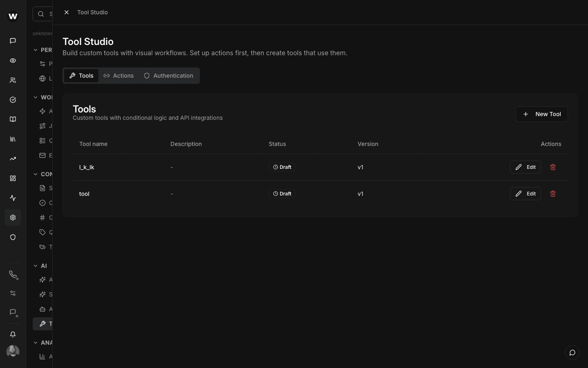Open the Observe eye panel in sidebar
This screenshot has height=368, width=588.
[x=13, y=61]
